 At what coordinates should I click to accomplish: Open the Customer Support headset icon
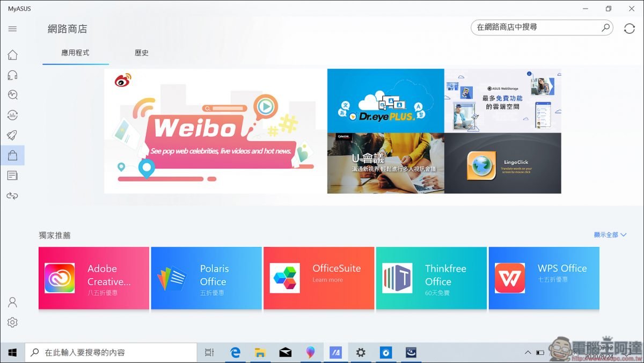12,75
